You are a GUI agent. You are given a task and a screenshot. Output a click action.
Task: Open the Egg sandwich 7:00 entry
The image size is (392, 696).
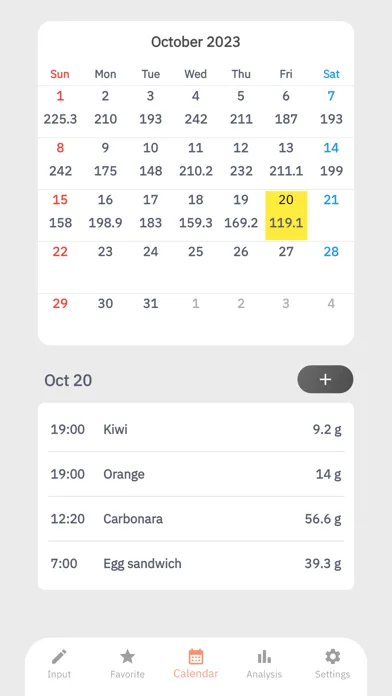196,563
